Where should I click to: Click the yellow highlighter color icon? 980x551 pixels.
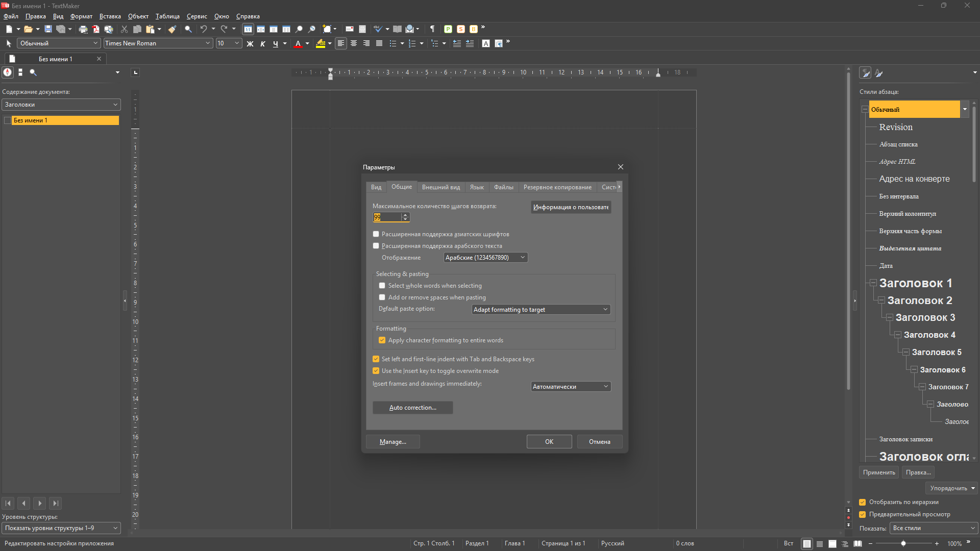321,43
